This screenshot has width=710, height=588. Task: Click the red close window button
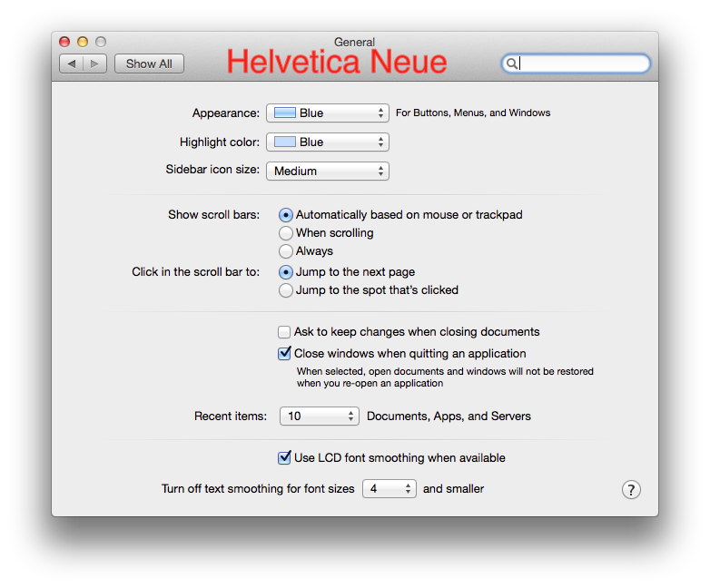(x=64, y=42)
